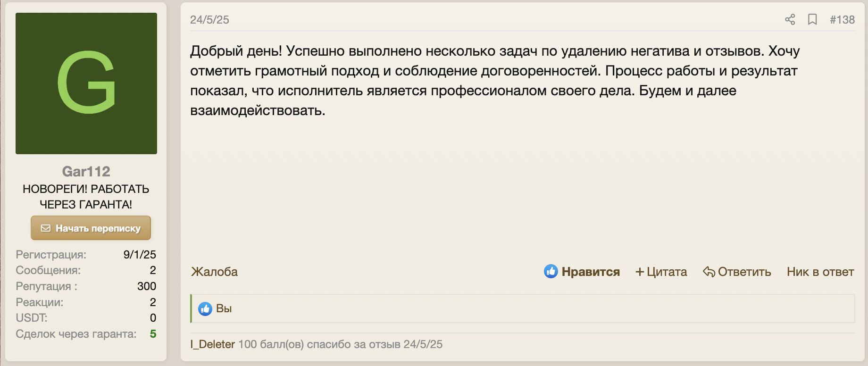Click the thumbs-up icon next to Нравится
The width and height of the screenshot is (868, 366).
point(551,271)
